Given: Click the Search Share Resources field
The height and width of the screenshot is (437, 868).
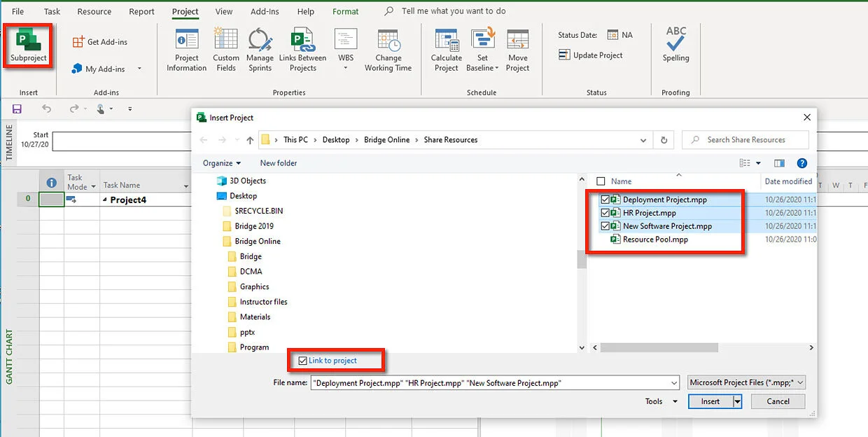Looking at the screenshot, I should pyautogui.click(x=745, y=140).
